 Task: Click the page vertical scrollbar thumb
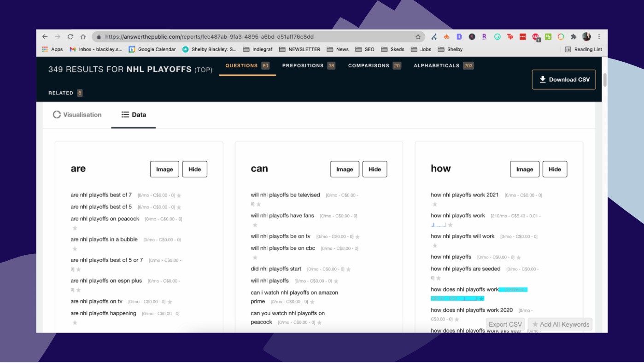[x=605, y=80]
